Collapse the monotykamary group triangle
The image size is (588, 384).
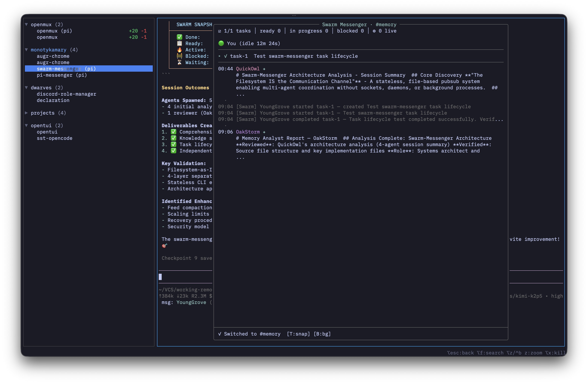[26, 50]
